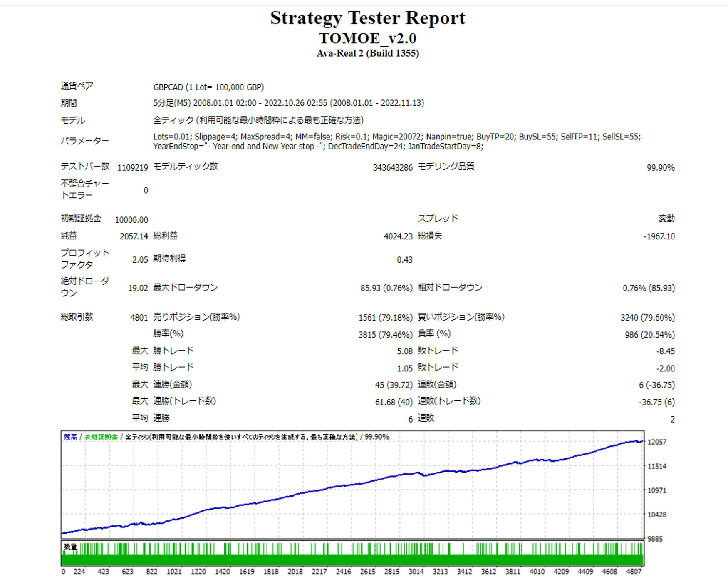The height and width of the screenshot is (582, 728).
Task: Click the 全ティック model description text
Action: tap(258, 120)
